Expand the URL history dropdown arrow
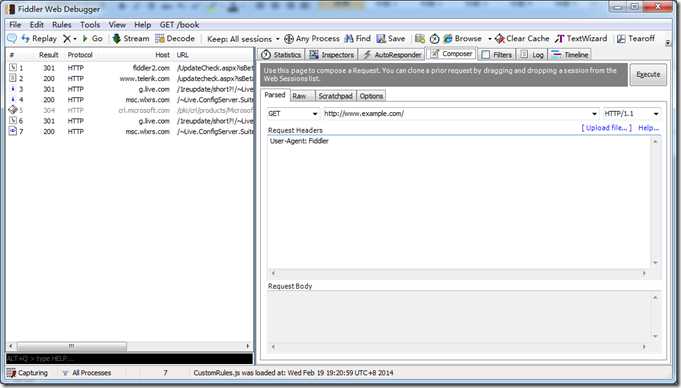This screenshot has height=388, width=681. coord(594,114)
